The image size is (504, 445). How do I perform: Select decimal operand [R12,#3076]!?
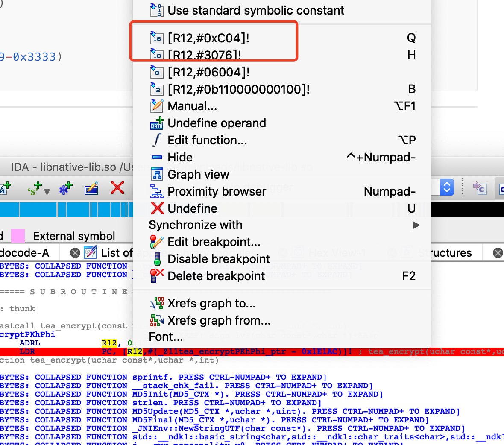click(x=281, y=55)
